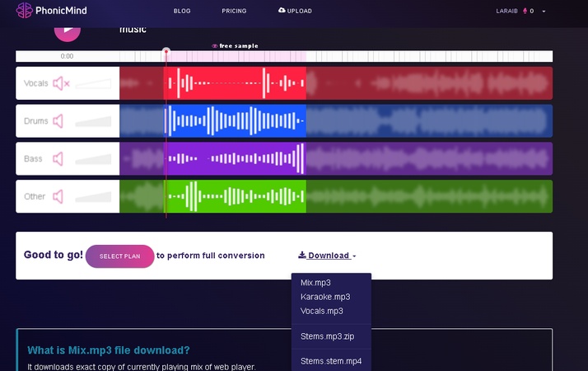Select Mix.mp3 from the download menu
The height and width of the screenshot is (371, 588).
[x=315, y=283]
